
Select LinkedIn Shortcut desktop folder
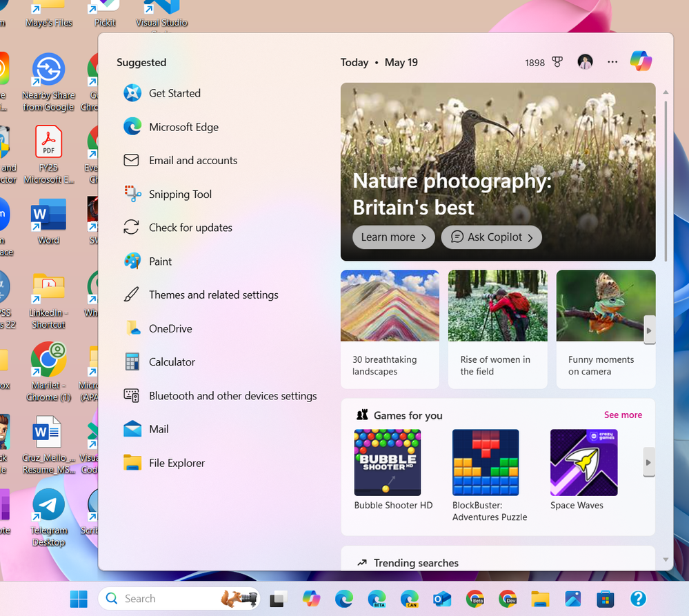click(48, 300)
